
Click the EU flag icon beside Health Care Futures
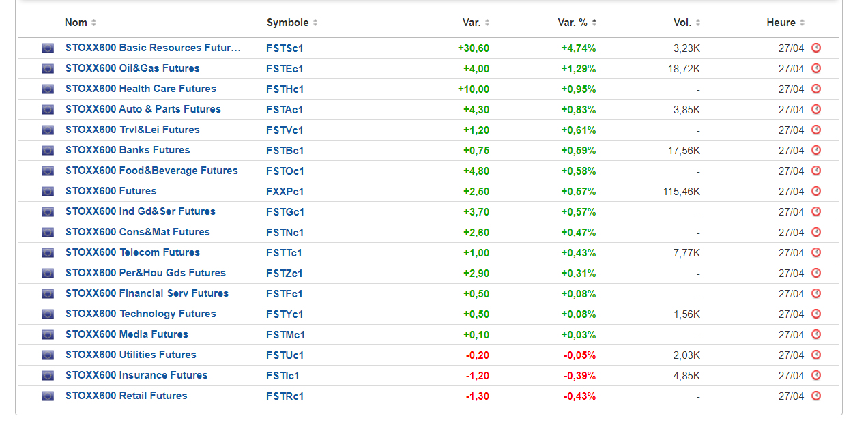(48, 89)
